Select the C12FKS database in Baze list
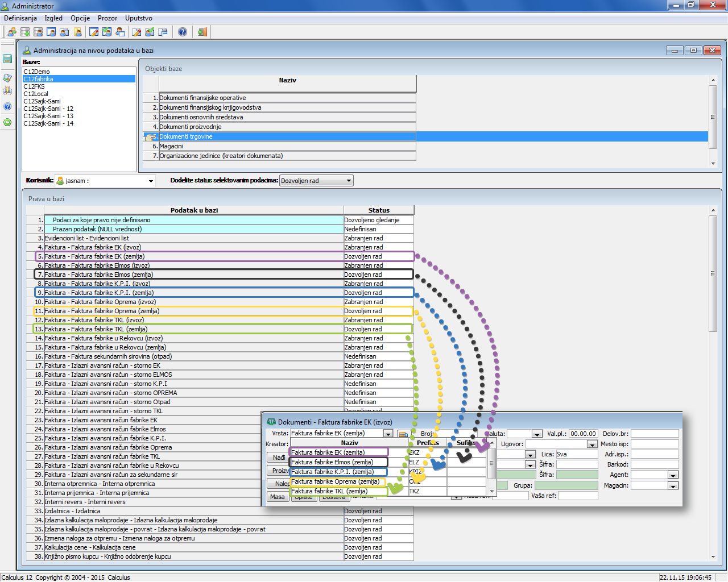This screenshot has height=582, width=728. pyautogui.click(x=79, y=86)
